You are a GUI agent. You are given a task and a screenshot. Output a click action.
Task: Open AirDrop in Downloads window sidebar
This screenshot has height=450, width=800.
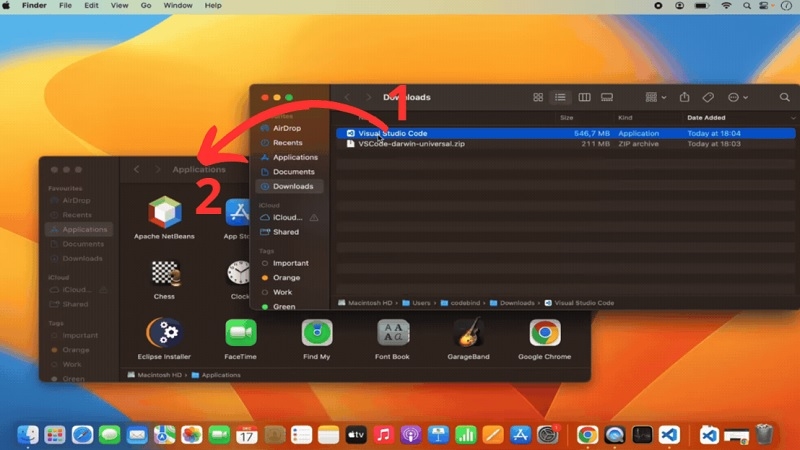tap(287, 129)
